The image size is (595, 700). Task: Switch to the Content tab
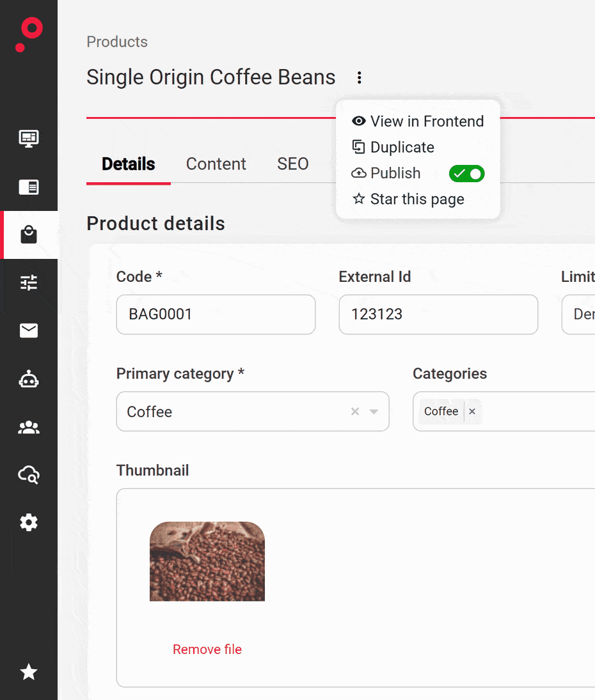click(216, 164)
